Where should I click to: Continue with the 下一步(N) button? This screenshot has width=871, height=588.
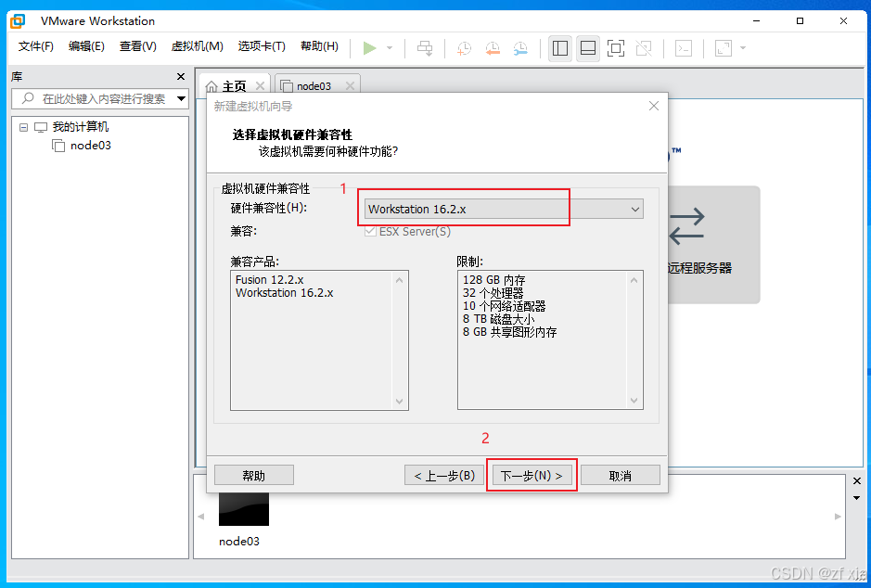[x=532, y=475]
